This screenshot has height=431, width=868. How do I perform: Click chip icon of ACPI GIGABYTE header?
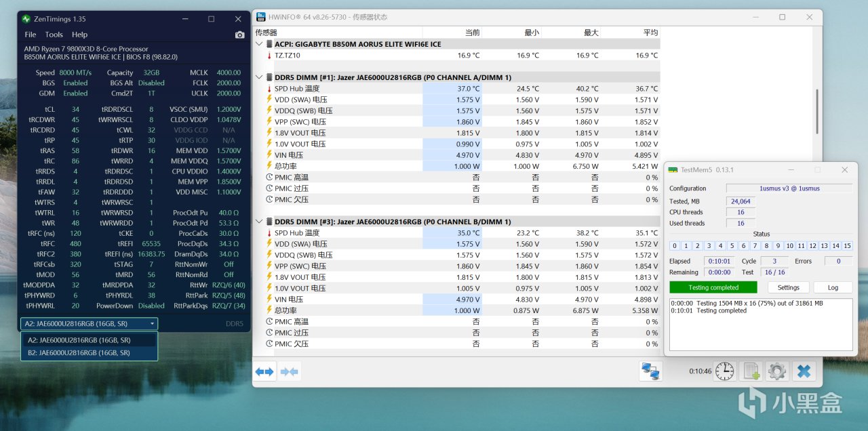click(x=269, y=44)
